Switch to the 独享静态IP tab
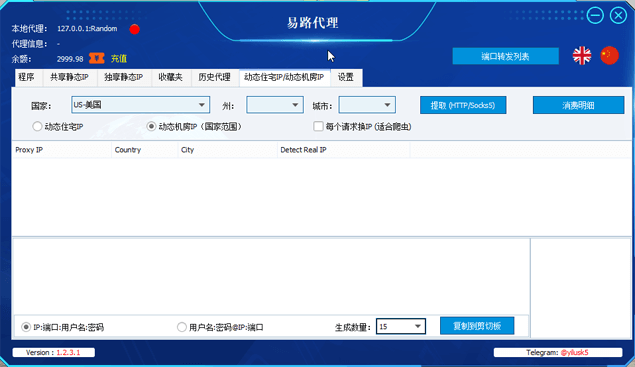635x367 pixels. [124, 77]
